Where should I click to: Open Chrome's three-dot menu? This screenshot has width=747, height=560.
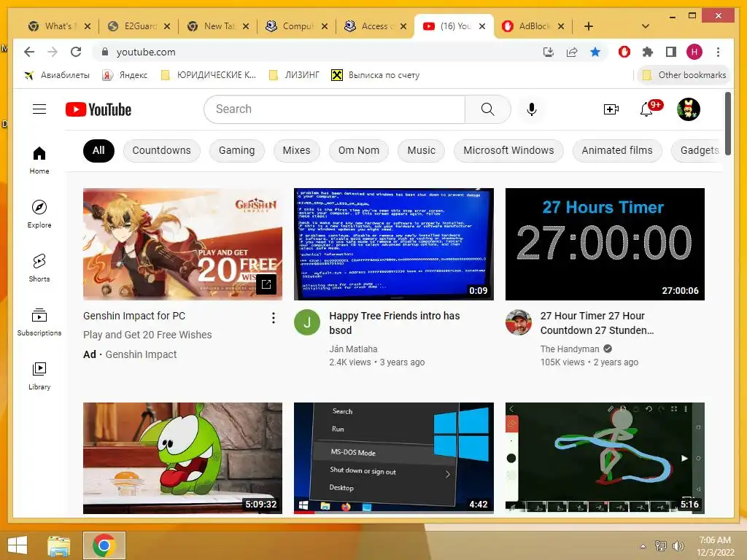[x=718, y=52]
